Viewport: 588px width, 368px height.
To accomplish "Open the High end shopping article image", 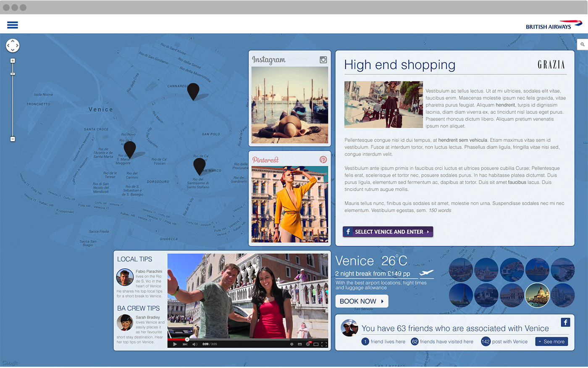I will [383, 105].
